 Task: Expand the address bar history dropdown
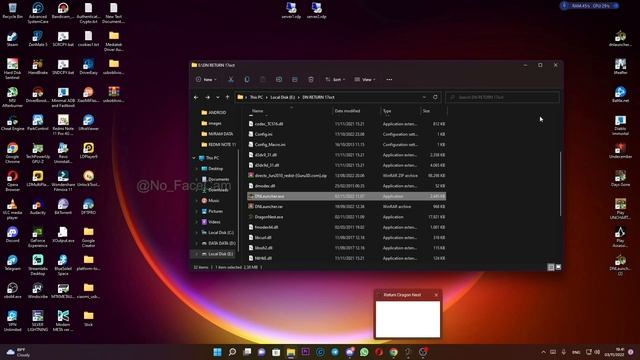pyautogui.click(x=424, y=97)
